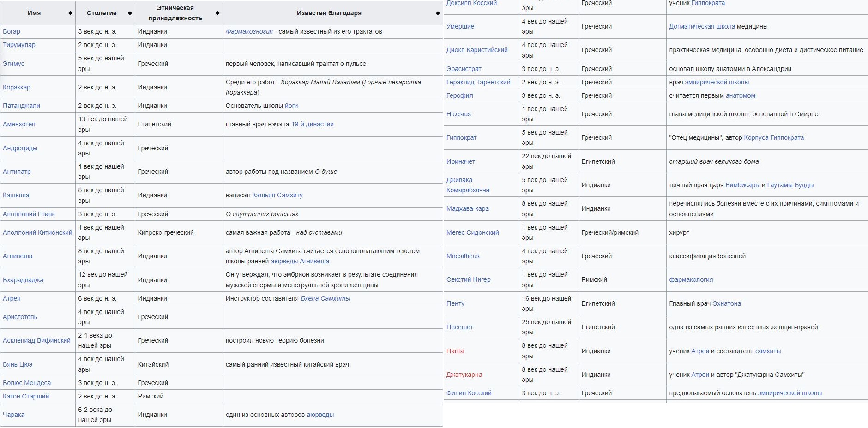Open the Аполлоний Китионский link

coord(37,232)
